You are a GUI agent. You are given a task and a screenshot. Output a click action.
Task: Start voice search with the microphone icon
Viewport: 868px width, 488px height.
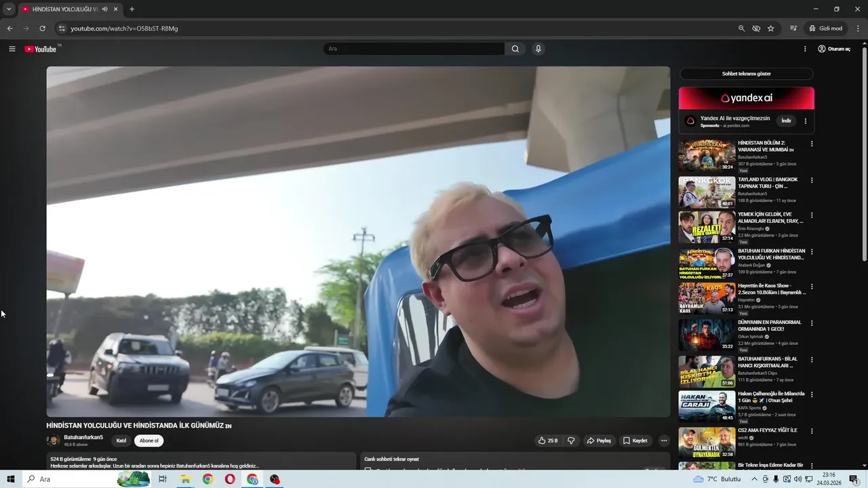[x=538, y=49]
